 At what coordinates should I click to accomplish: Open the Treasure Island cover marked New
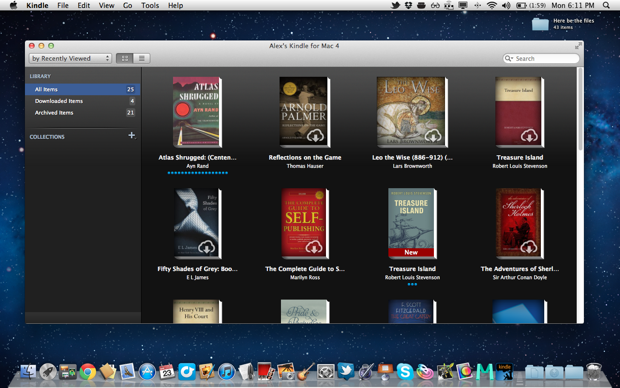412,223
